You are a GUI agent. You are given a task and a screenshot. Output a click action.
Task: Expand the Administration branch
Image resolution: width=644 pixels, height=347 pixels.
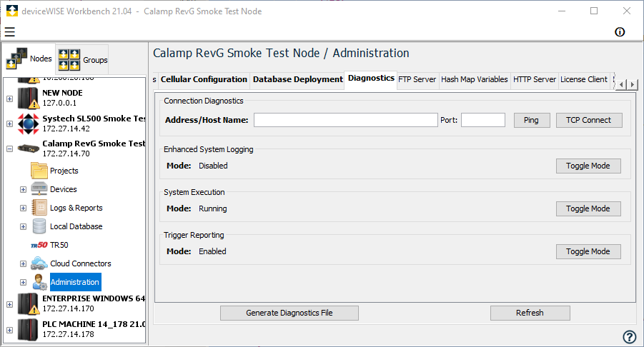point(23,282)
